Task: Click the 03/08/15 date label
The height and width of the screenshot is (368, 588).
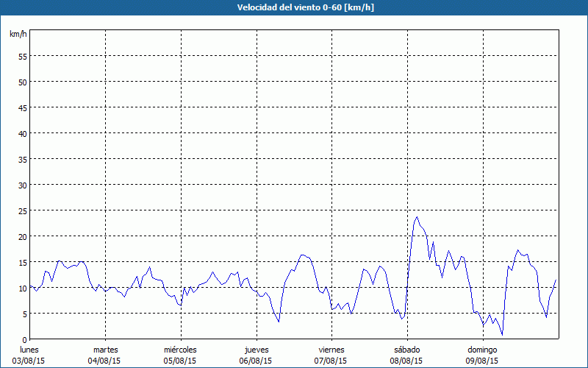Action: click(29, 361)
